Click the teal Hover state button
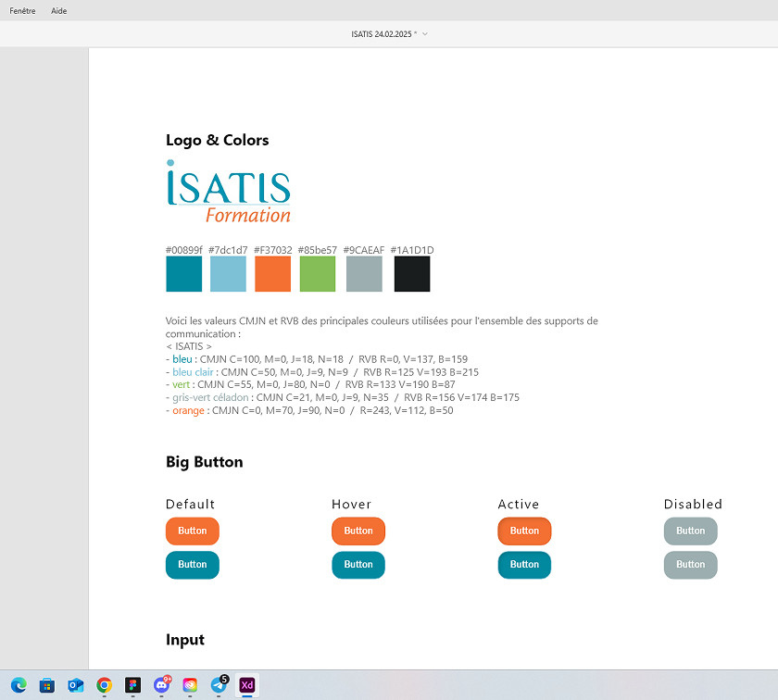This screenshot has height=700, width=778. click(358, 565)
